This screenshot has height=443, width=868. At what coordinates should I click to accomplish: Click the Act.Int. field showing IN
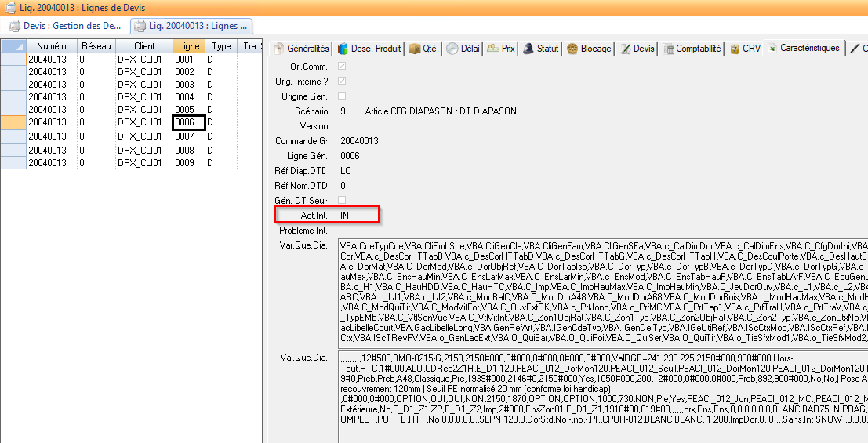point(358,215)
